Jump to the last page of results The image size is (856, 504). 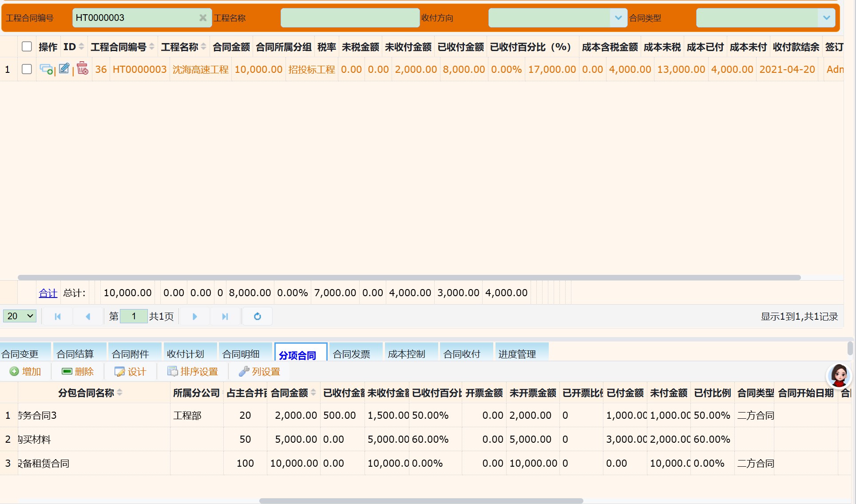(x=225, y=316)
